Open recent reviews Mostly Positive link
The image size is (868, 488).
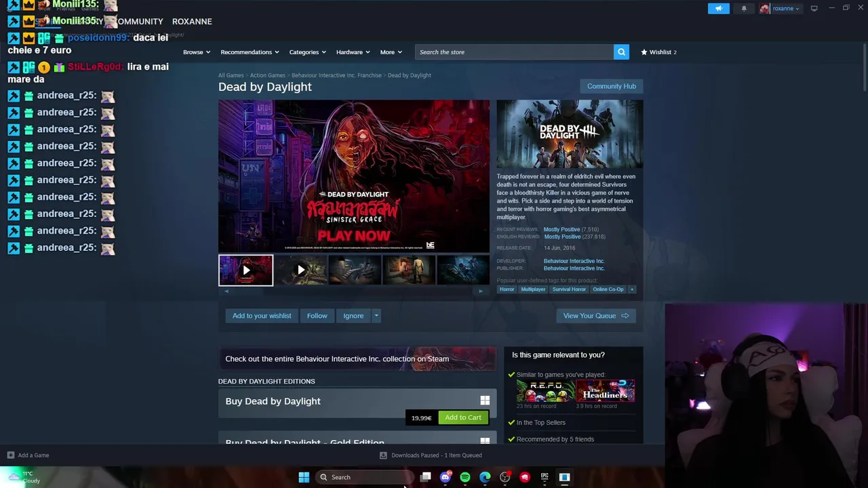561,230
